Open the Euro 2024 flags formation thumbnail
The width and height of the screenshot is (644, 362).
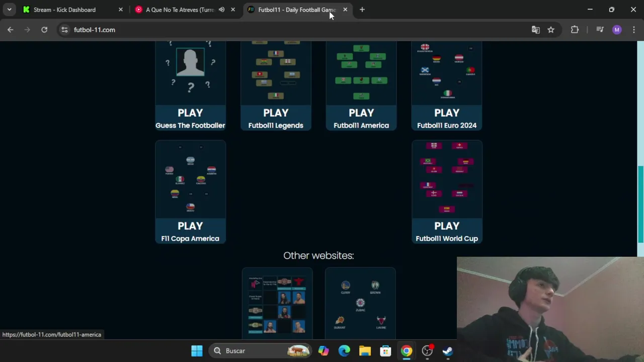(447, 73)
